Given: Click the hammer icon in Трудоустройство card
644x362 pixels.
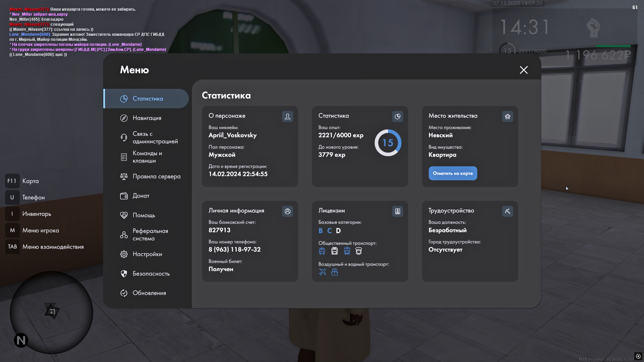Looking at the screenshot, I should 507,211.
